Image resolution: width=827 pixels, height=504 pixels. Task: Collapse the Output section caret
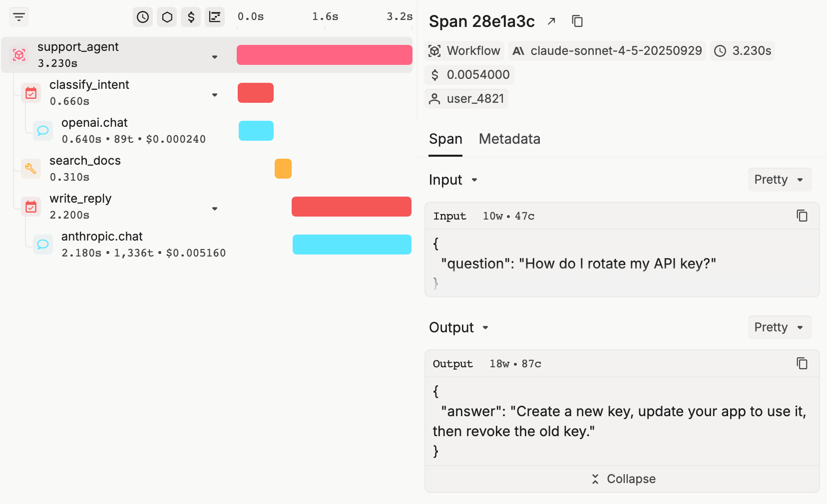click(485, 328)
